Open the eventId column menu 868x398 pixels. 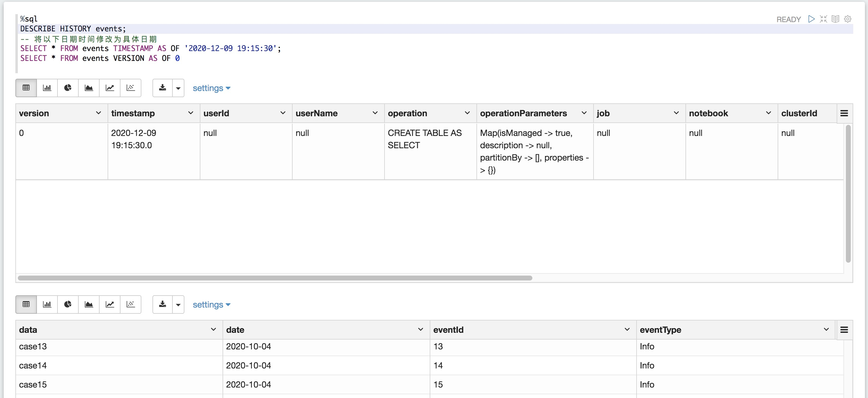pos(627,329)
